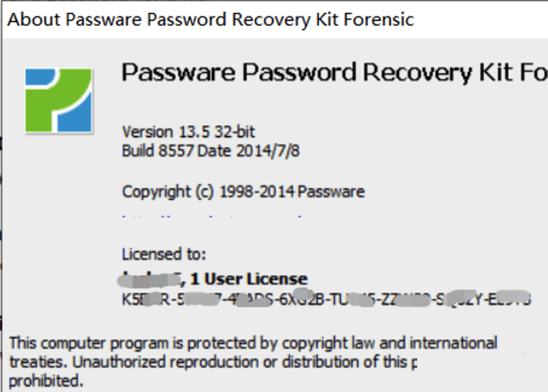This screenshot has height=392, width=548.
Task: Click the About dialog title bar text
Action: pos(211,19)
